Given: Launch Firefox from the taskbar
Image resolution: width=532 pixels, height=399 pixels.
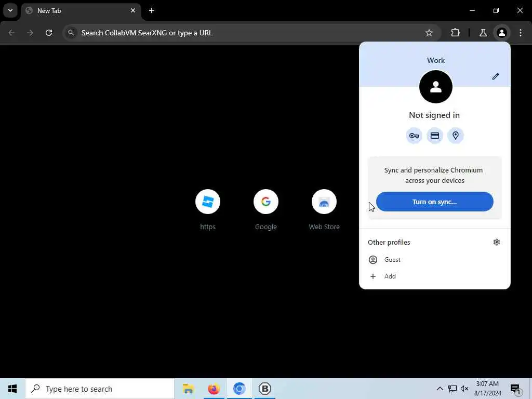Looking at the screenshot, I should click(214, 389).
